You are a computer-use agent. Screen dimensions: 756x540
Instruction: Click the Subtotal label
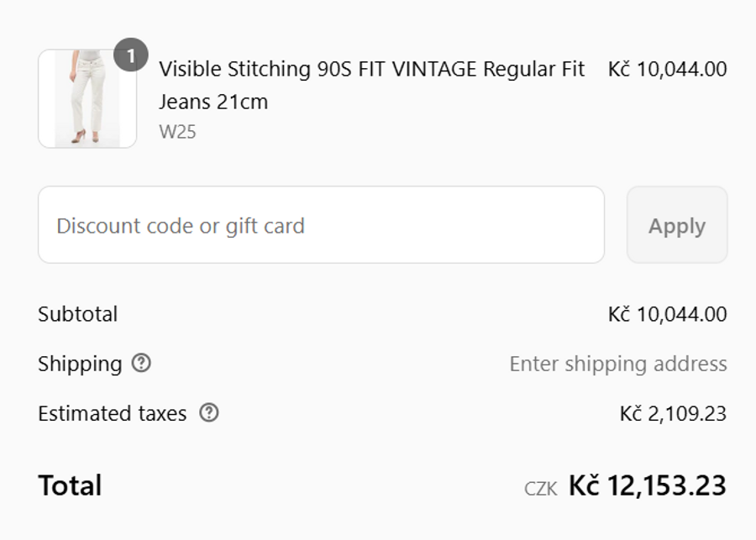[78, 314]
